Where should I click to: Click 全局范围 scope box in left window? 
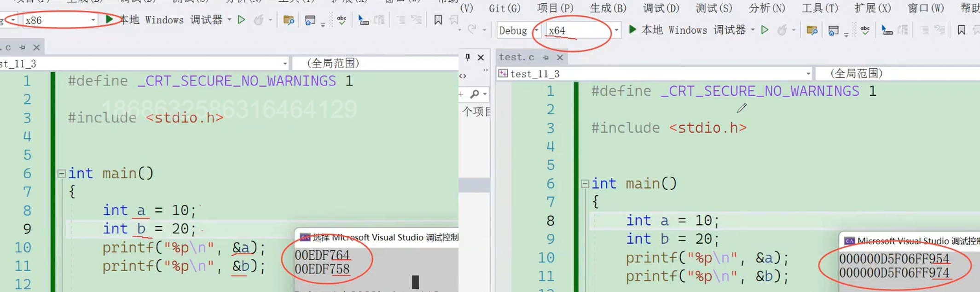pos(376,64)
